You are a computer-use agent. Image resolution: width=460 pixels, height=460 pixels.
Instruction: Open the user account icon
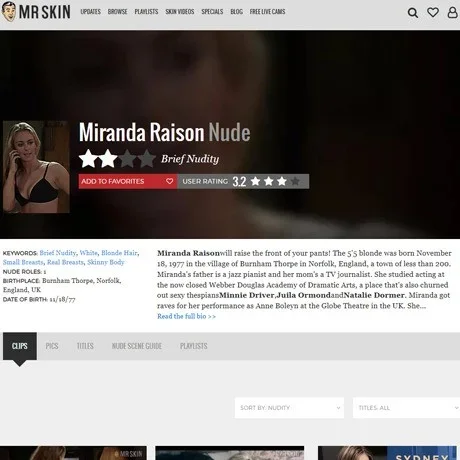pyautogui.click(x=452, y=12)
